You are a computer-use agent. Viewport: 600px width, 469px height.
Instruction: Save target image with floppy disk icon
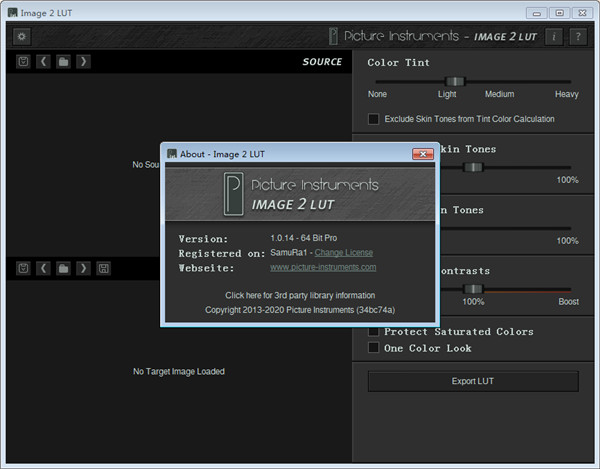click(104, 268)
